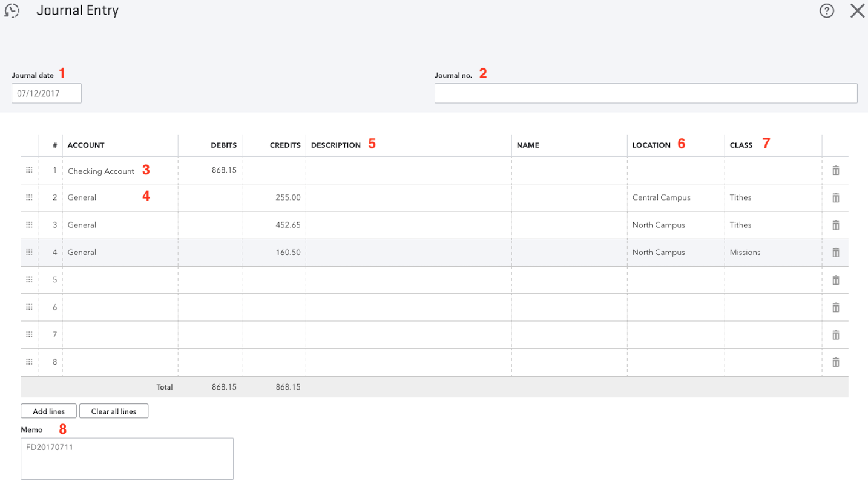Click the recent transactions clock icon
The width and height of the screenshot is (868, 484).
pyautogui.click(x=12, y=11)
